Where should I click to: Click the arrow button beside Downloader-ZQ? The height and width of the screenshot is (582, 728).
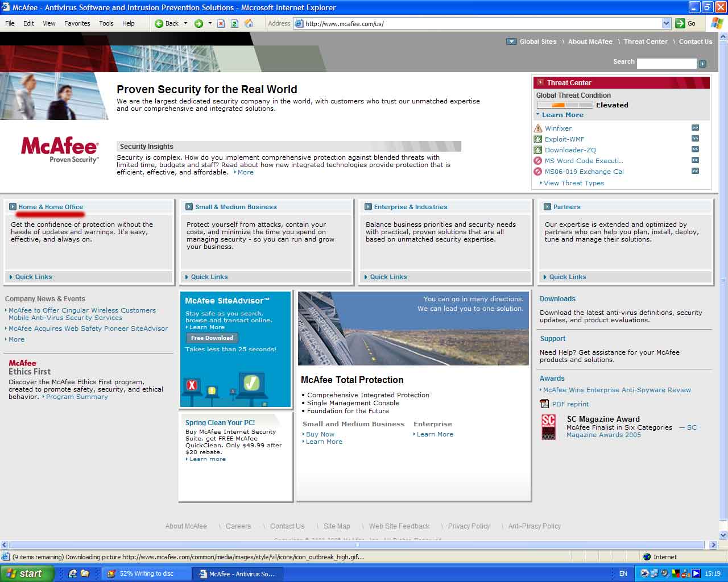pos(695,149)
